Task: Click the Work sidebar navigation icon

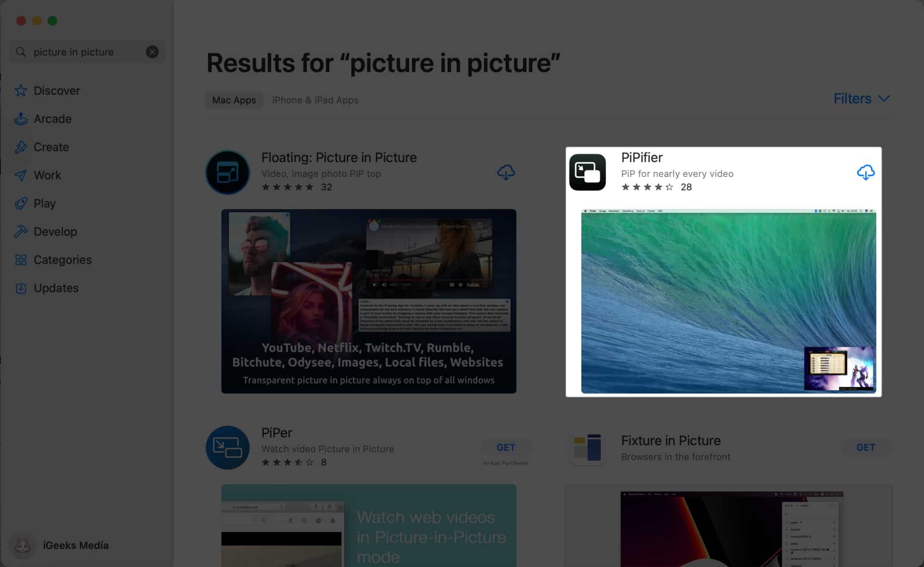Action: point(20,175)
